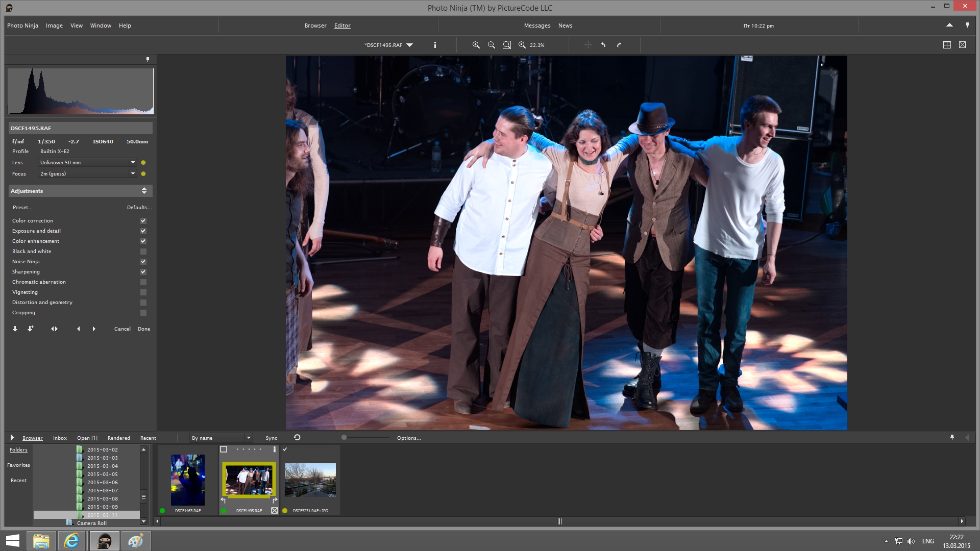The image size is (980, 551).
Task: Pin the top menu bar with pin icon
Action: pos(967,25)
